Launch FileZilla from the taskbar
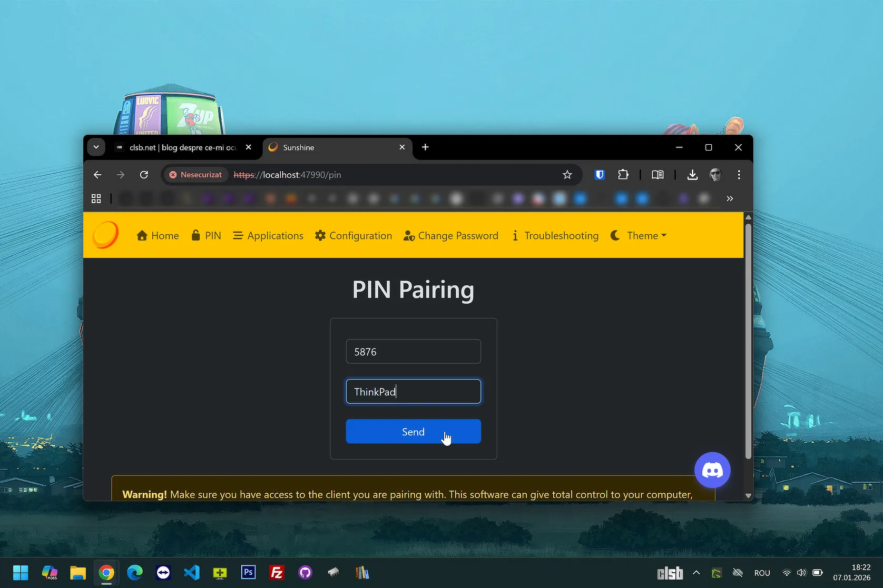This screenshot has width=883, height=588. 277,572
